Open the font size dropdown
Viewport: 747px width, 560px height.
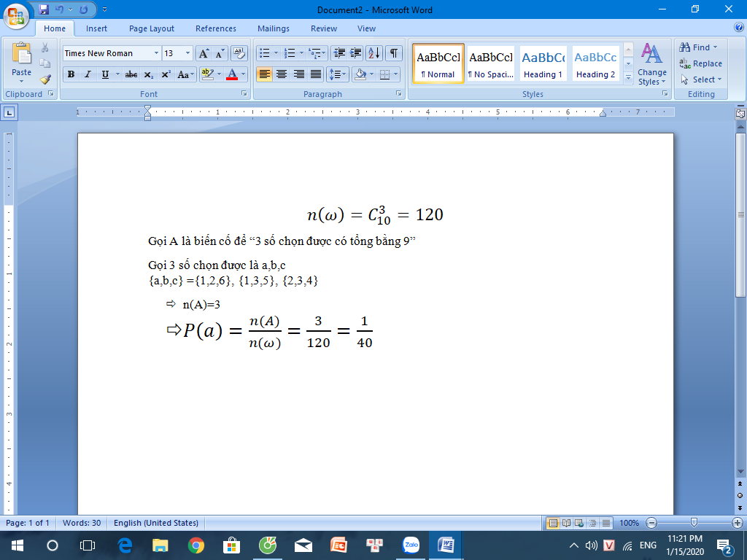[187, 53]
